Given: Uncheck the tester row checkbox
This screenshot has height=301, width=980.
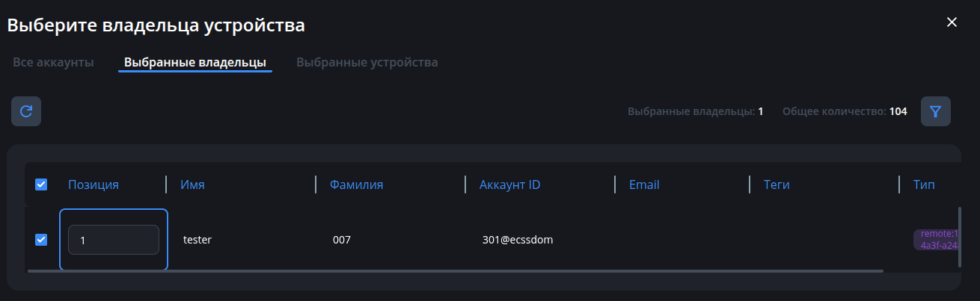Looking at the screenshot, I should click(41, 240).
